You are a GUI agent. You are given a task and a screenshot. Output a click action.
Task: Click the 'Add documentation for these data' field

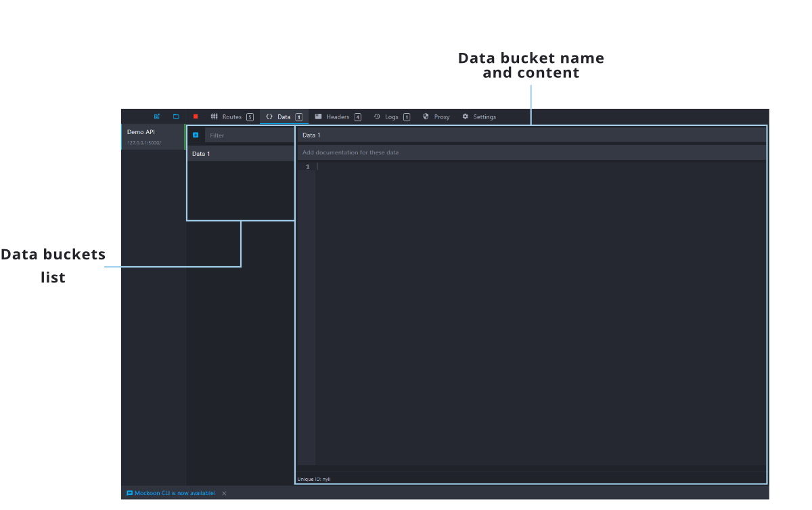click(x=531, y=152)
